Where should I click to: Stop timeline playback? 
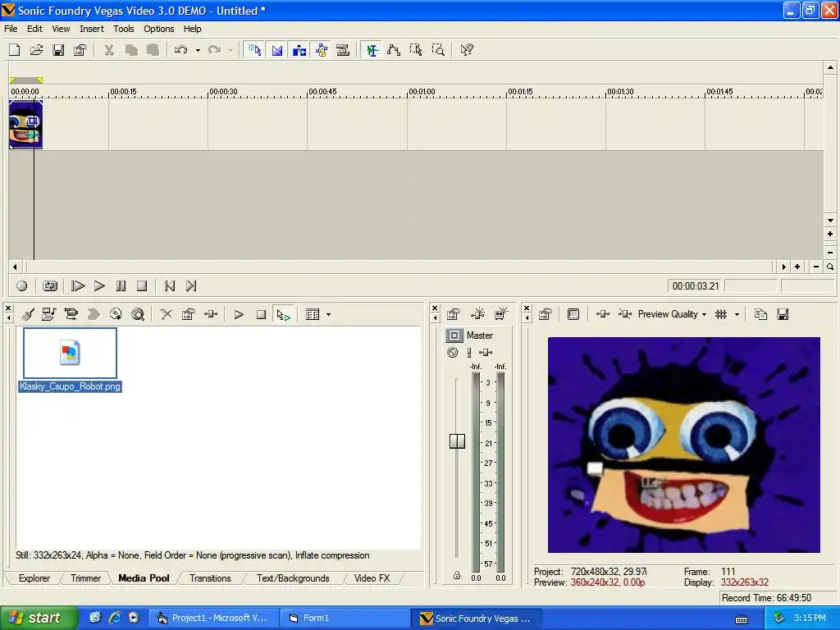[x=142, y=286]
